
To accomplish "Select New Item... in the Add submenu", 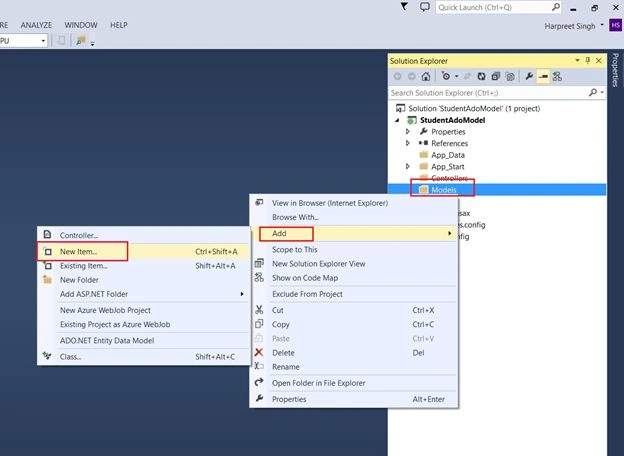I will tap(144, 251).
